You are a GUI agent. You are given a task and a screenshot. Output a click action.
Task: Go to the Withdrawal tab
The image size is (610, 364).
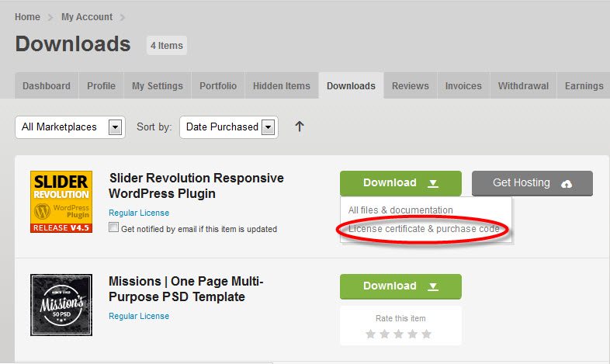pyautogui.click(x=523, y=85)
